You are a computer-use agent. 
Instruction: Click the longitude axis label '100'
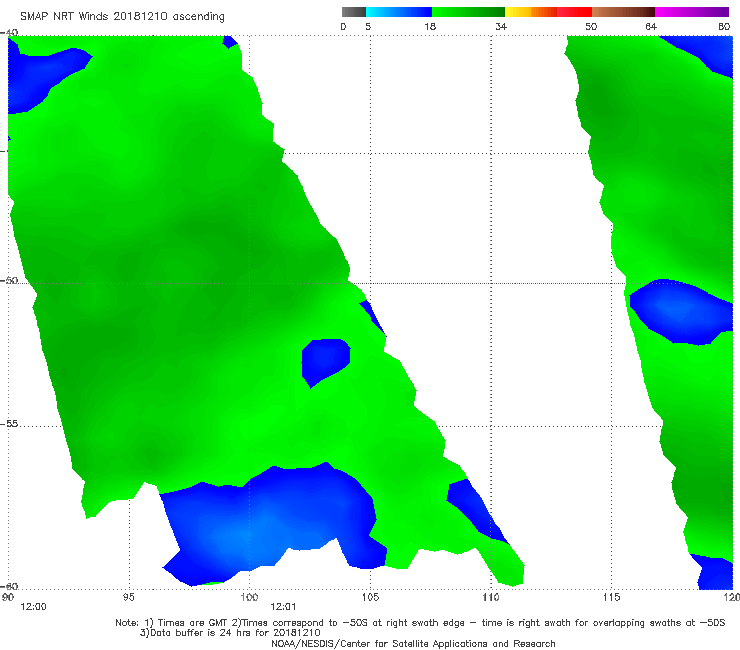tap(249, 597)
